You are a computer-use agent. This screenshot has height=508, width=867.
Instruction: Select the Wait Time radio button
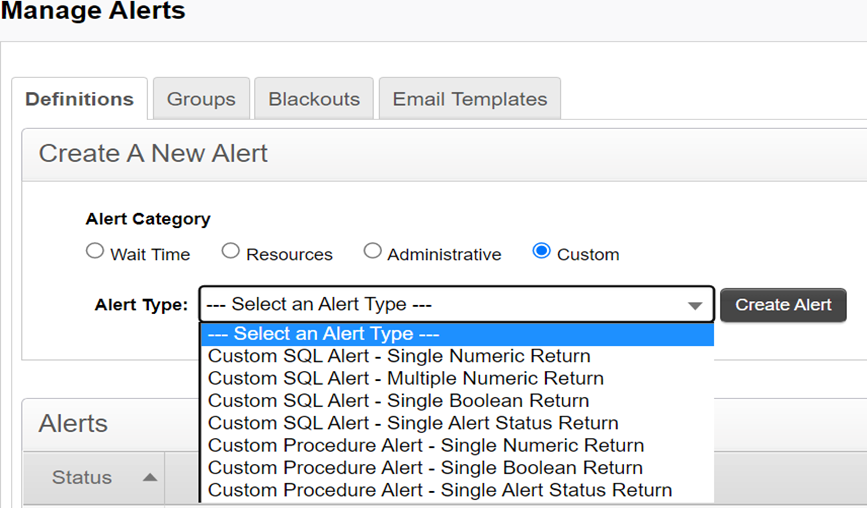[95, 252]
